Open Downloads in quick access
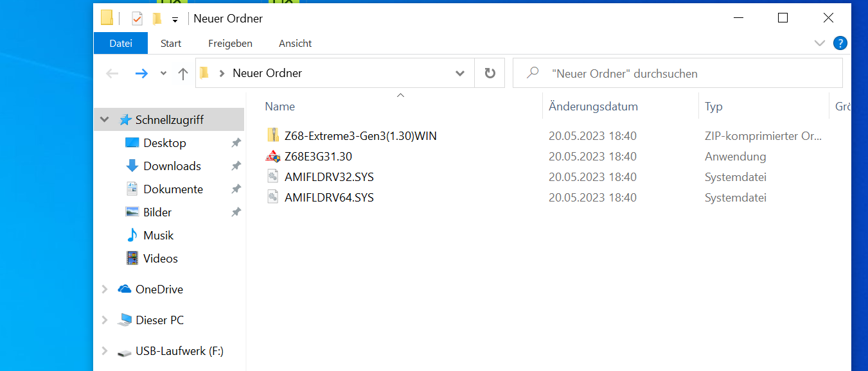Image resolution: width=868 pixels, height=371 pixels. pyautogui.click(x=172, y=166)
